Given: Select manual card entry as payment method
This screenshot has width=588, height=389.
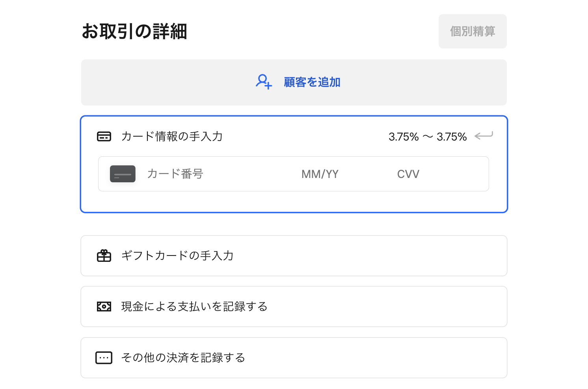Looking at the screenshot, I should (x=171, y=136).
